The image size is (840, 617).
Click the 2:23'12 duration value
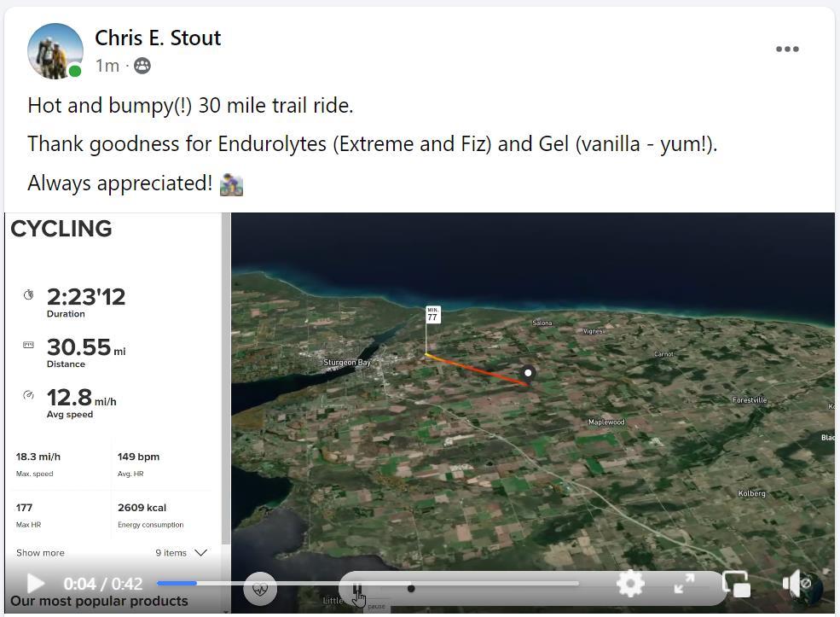[86, 296]
